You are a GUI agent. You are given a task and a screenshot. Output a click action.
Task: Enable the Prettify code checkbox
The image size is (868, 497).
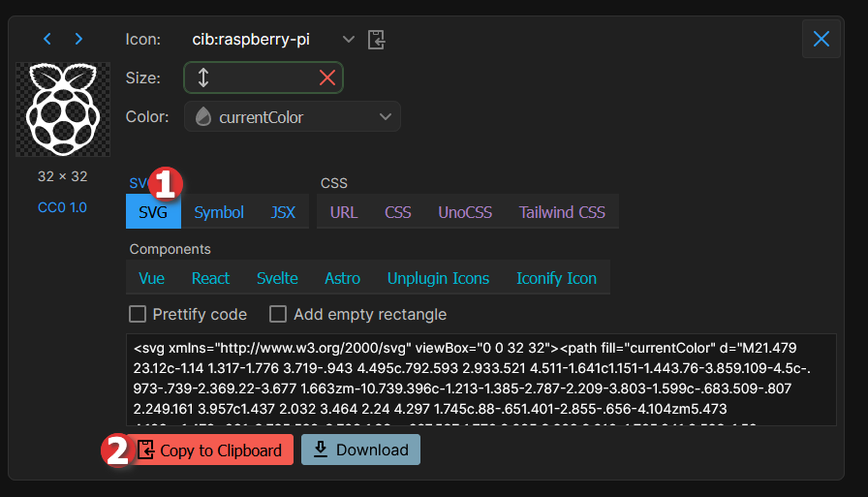tap(138, 314)
